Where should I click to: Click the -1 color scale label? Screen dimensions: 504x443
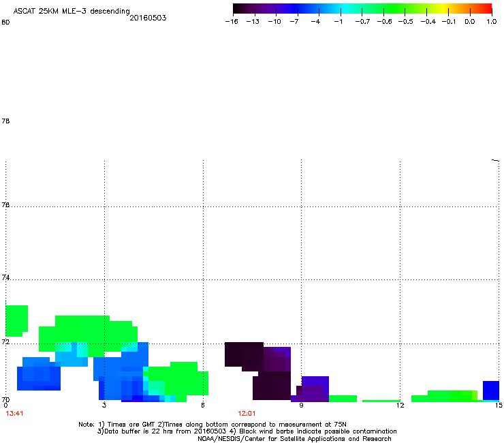click(x=338, y=22)
